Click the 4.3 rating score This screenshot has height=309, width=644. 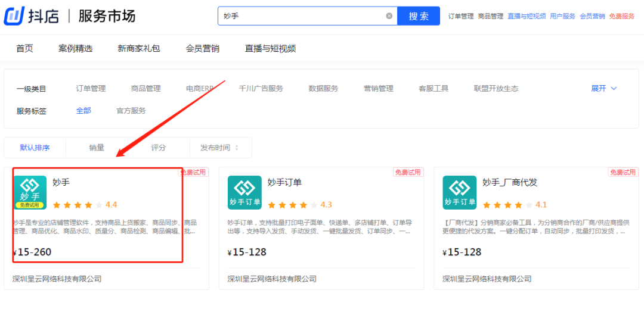326,205
